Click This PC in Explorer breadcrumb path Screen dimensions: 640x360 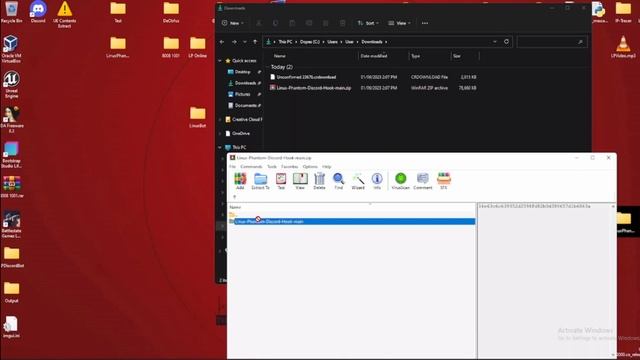(285, 42)
